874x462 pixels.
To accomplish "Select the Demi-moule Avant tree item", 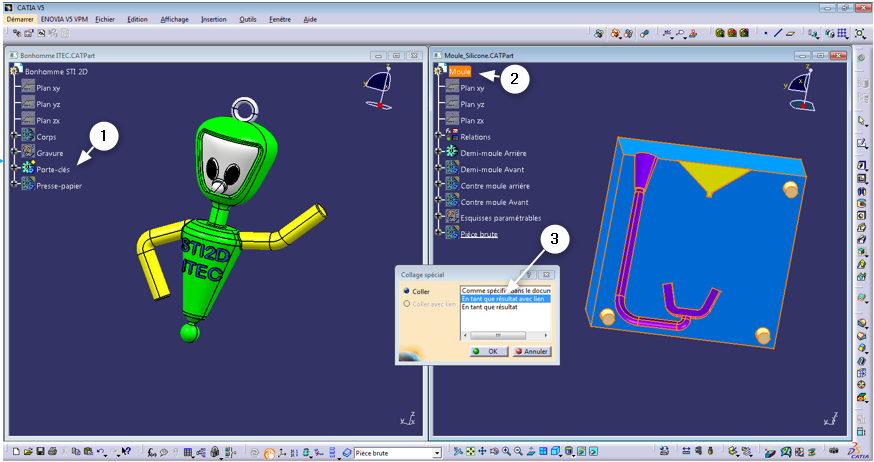I will click(492, 169).
